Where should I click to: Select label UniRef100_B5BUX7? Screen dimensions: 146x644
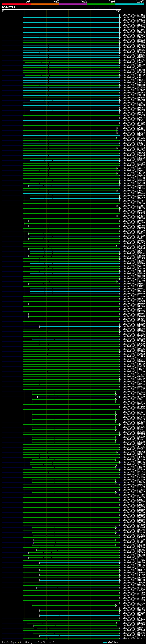(134, 37)
